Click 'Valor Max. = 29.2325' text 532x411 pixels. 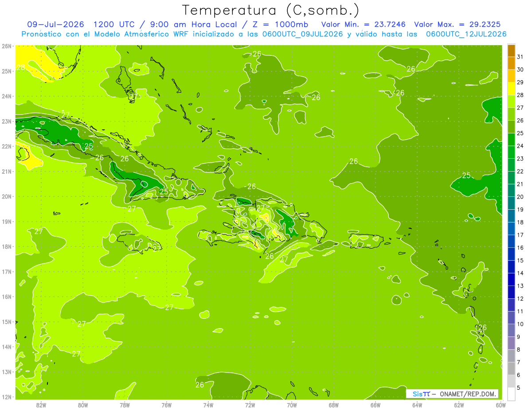click(458, 24)
